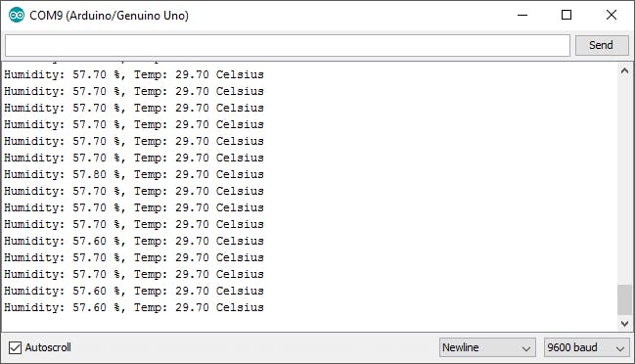635x364 pixels.
Task: Toggle the Autoscroll checkbox
Action: (x=15, y=347)
